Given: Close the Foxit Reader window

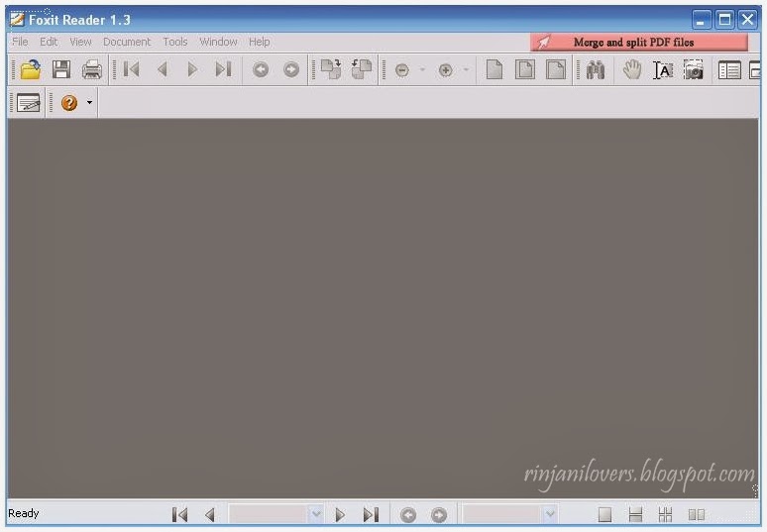Looking at the screenshot, I should pyautogui.click(x=748, y=20).
